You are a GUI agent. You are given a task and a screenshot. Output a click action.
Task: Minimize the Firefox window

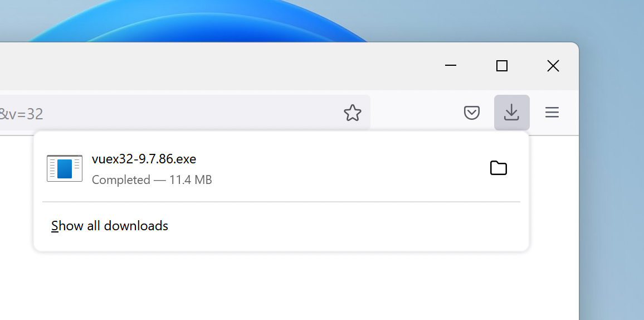coord(451,66)
